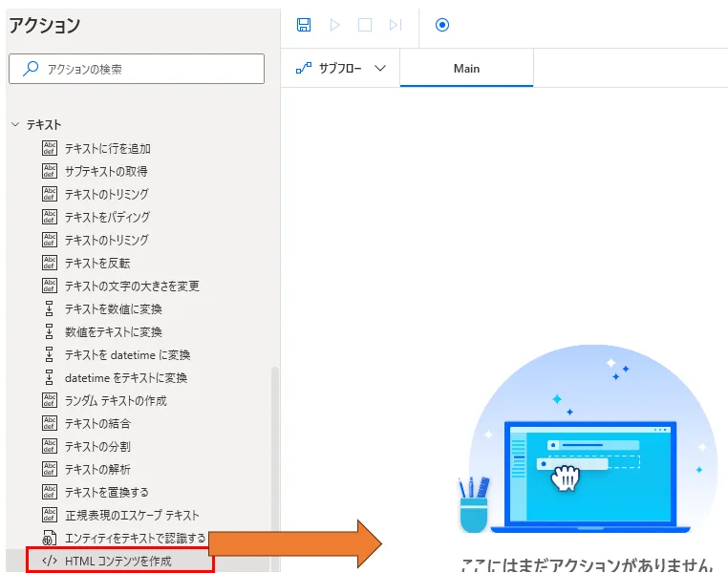This screenshot has height=573, width=728.
Task: Collapse the テキスト action group
Action: tap(15, 125)
